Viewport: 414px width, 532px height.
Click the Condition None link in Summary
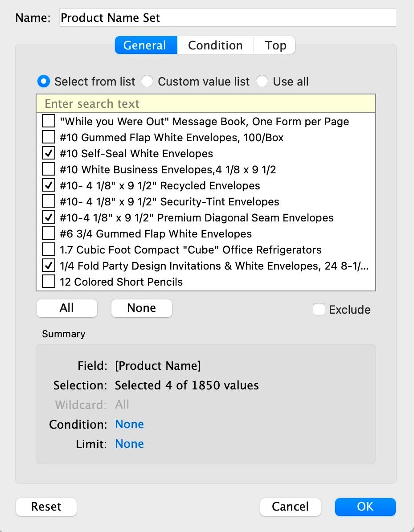[x=129, y=424]
